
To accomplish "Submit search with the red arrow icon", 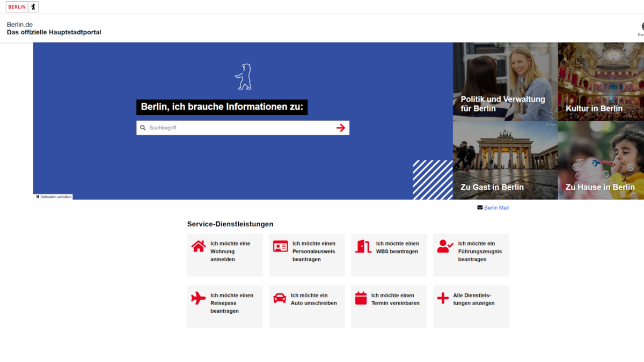I will pyautogui.click(x=341, y=128).
